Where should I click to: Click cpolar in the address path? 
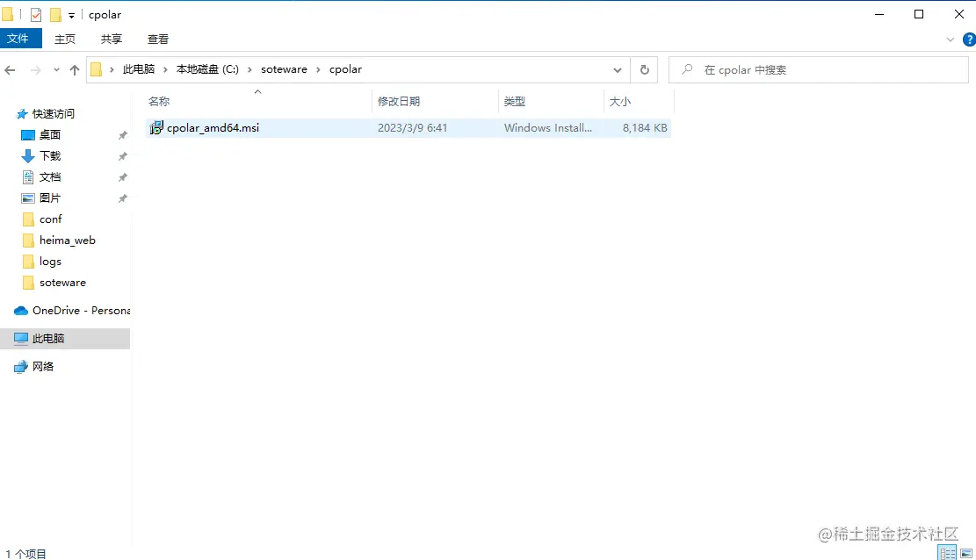point(345,69)
